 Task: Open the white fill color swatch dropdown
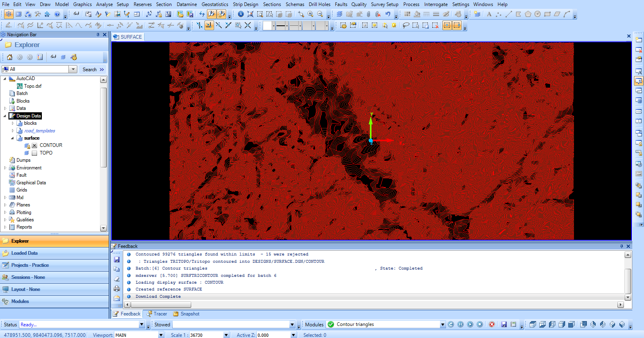click(274, 26)
